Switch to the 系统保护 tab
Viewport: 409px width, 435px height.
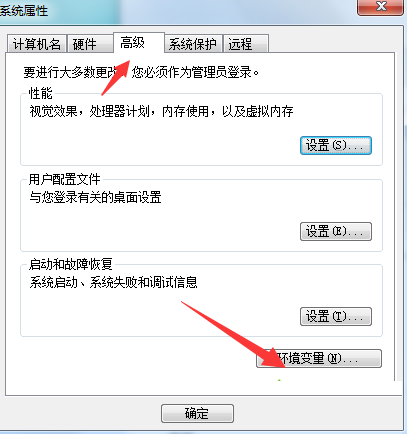point(193,44)
